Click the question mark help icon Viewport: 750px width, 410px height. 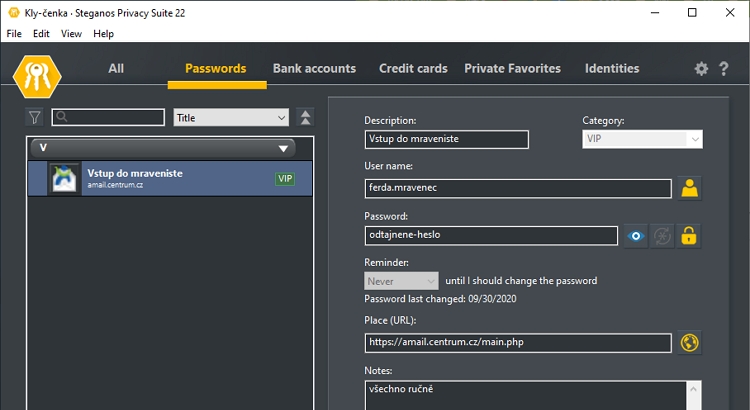coord(724,69)
